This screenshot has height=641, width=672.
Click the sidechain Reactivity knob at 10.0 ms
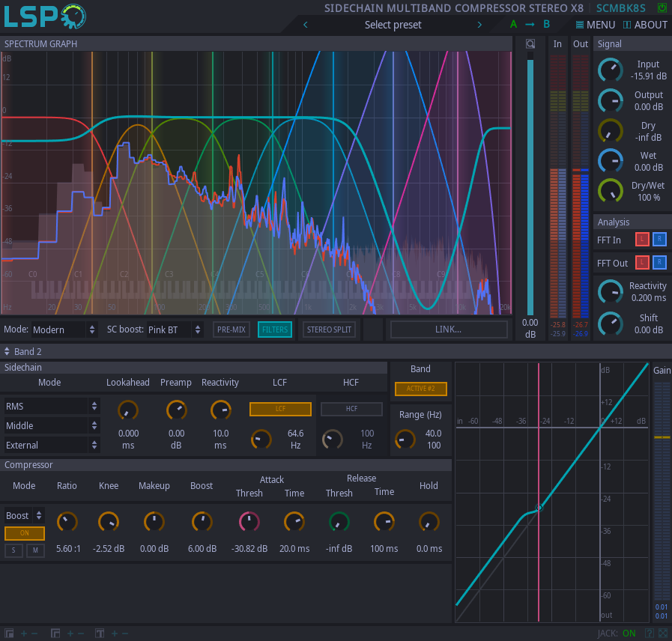221,410
